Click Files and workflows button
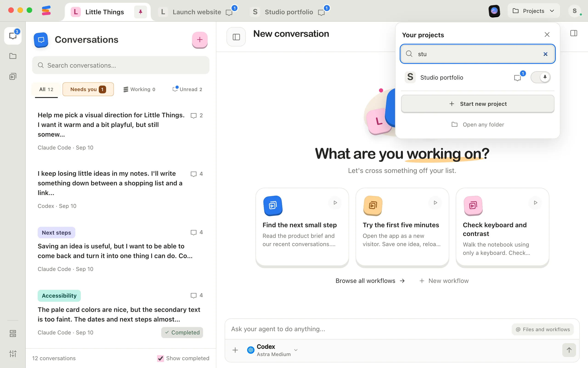Screen dimensions: 588x368 (543, 329)
